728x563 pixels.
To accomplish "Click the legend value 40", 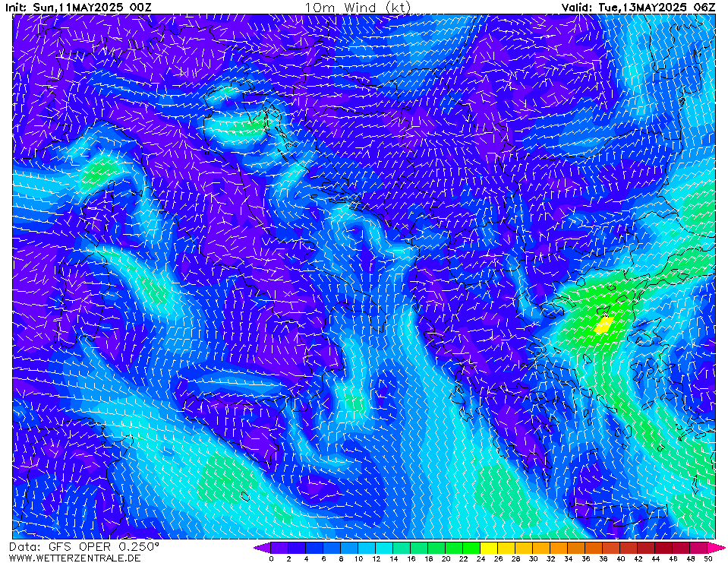I will pyautogui.click(x=620, y=558).
